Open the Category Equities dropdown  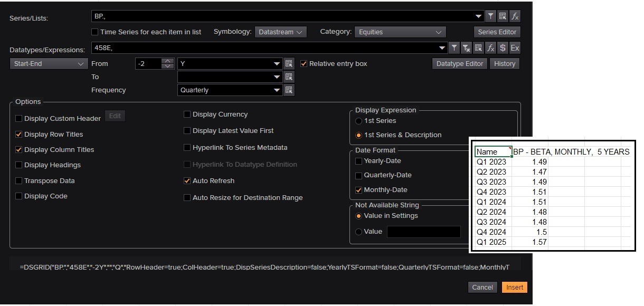coord(400,32)
